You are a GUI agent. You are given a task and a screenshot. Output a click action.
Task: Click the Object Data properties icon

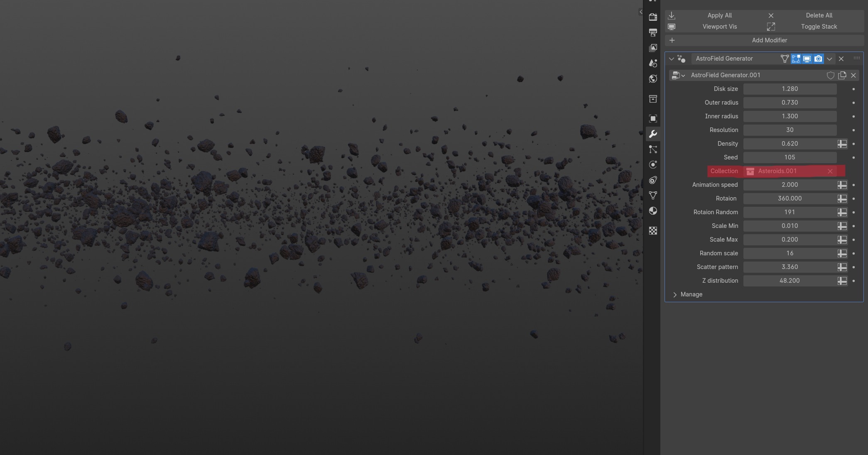(653, 196)
